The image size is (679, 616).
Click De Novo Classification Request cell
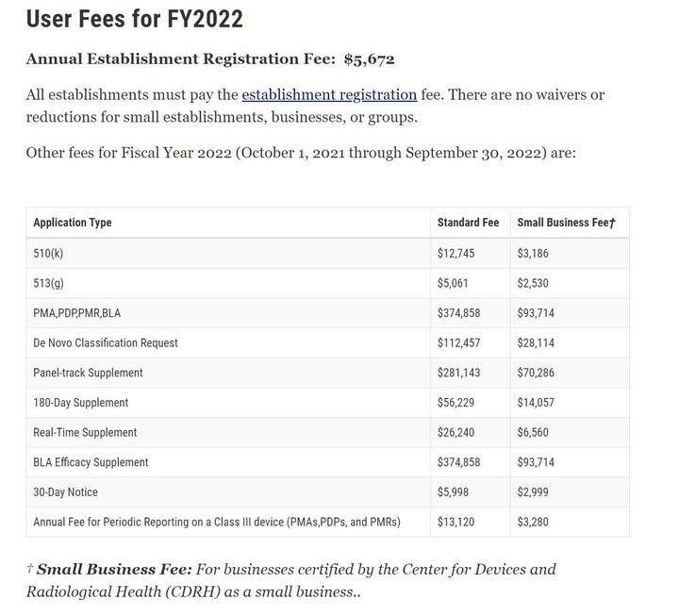106,342
